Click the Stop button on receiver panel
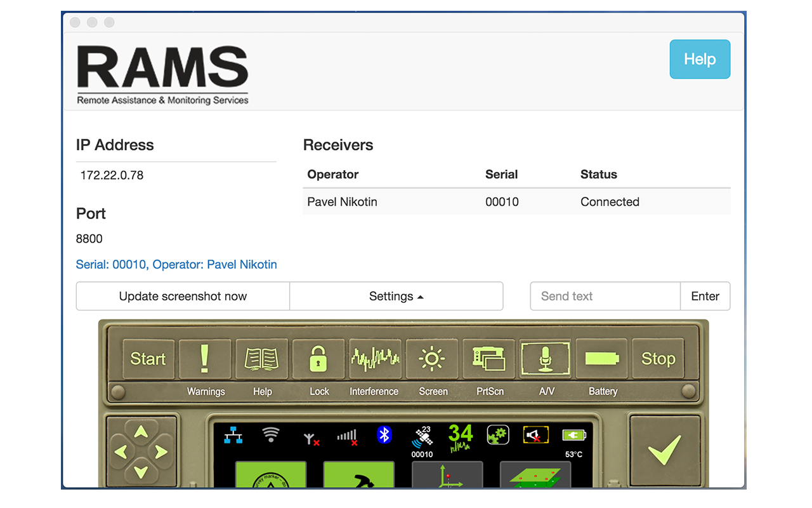Screen dimensions: 812x508 tap(658, 359)
